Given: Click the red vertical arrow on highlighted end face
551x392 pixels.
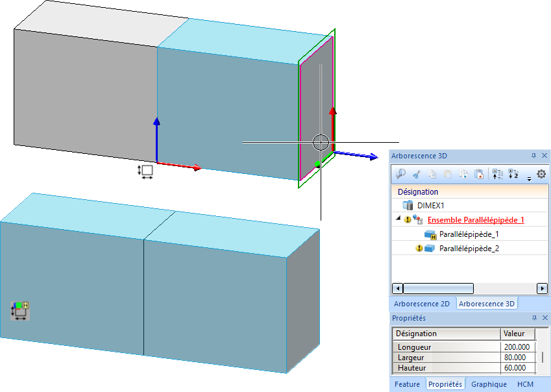Looking at the screenshot, I should tap(332, 129).
